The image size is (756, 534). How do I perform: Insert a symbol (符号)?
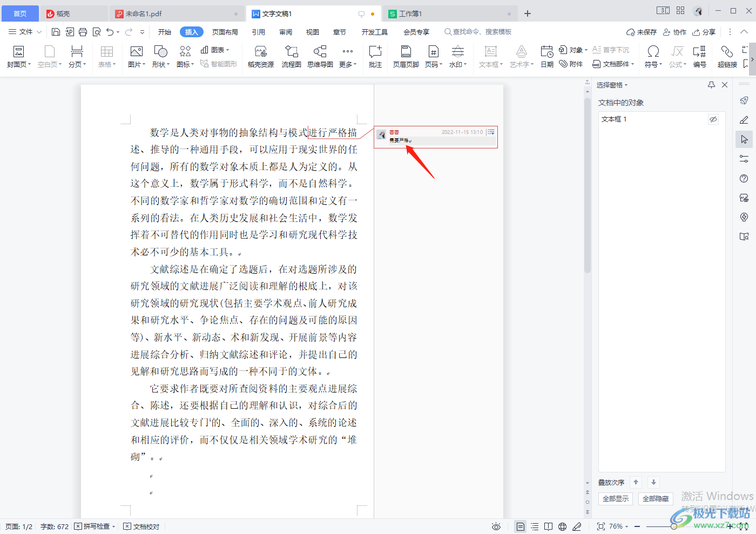pyautogui.click(x=653, y=57)
